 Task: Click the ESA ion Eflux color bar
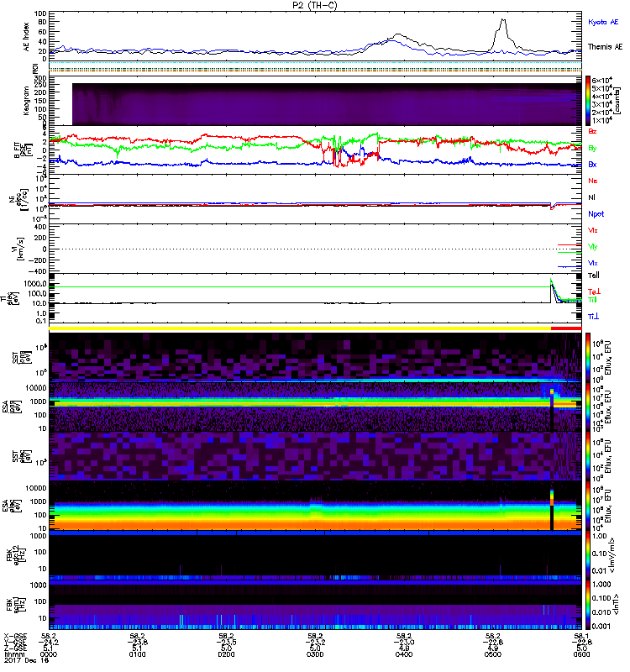tap(588, 407)
